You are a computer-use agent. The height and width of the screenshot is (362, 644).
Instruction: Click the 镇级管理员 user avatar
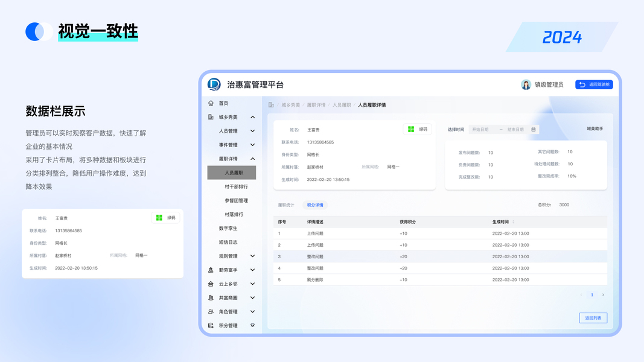pyautogui.click(x=526, y=84)
